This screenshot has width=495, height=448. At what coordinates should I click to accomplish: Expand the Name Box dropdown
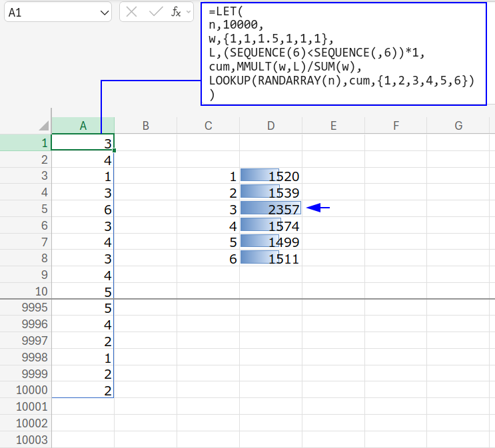click(x=104, y=12)
